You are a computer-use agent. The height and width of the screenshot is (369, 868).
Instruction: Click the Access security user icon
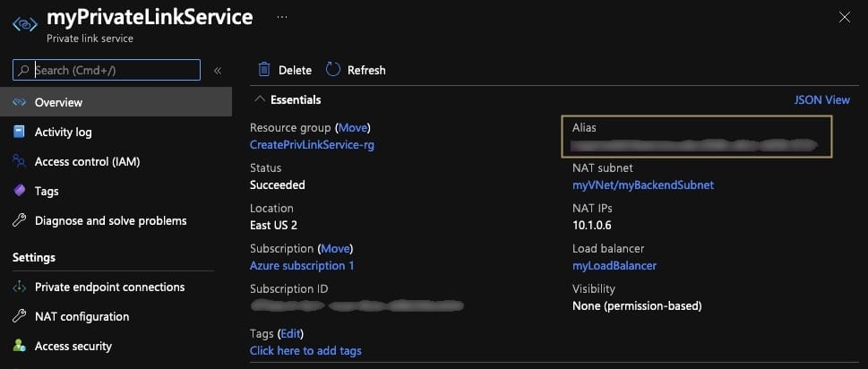pos(20,347)
